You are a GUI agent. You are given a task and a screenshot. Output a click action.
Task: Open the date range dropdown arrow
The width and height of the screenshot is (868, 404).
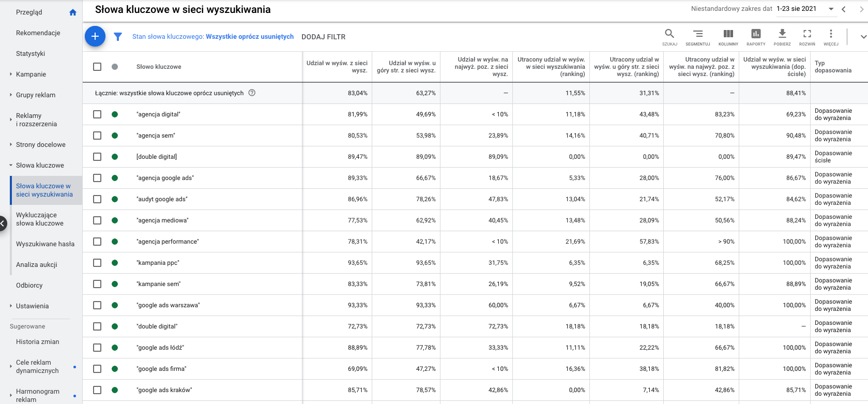(831, 9)
